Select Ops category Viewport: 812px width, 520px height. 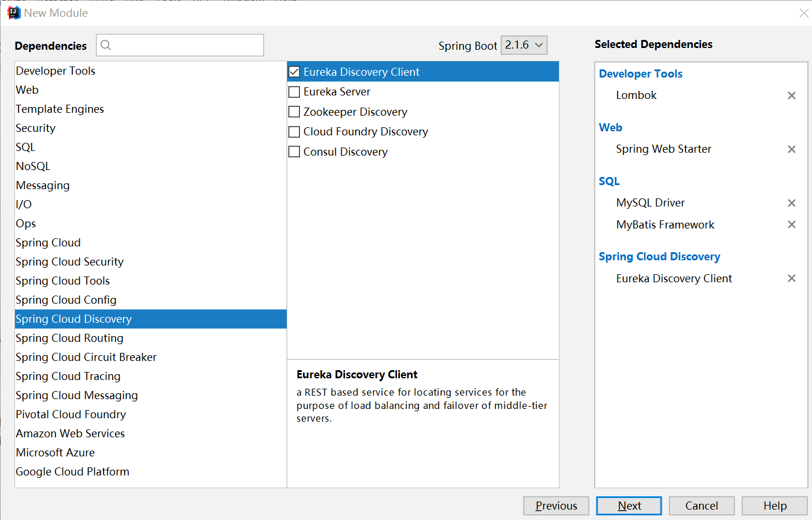tap(151, 223)
